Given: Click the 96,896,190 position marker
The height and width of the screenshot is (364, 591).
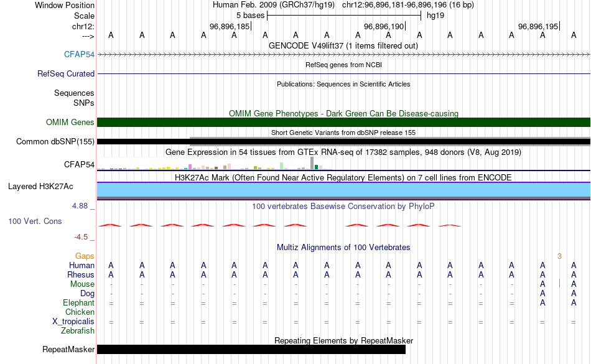Looking at the screenshot, I should (384, 26).
